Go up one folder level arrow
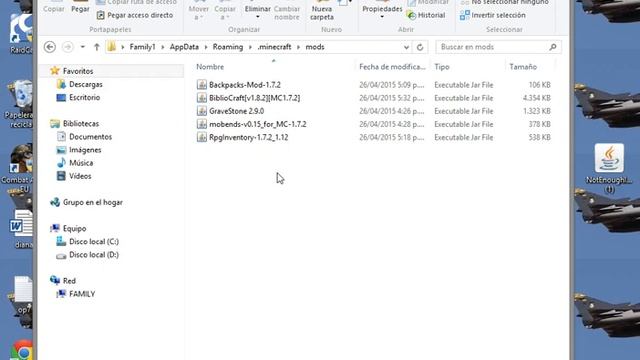 97,47
